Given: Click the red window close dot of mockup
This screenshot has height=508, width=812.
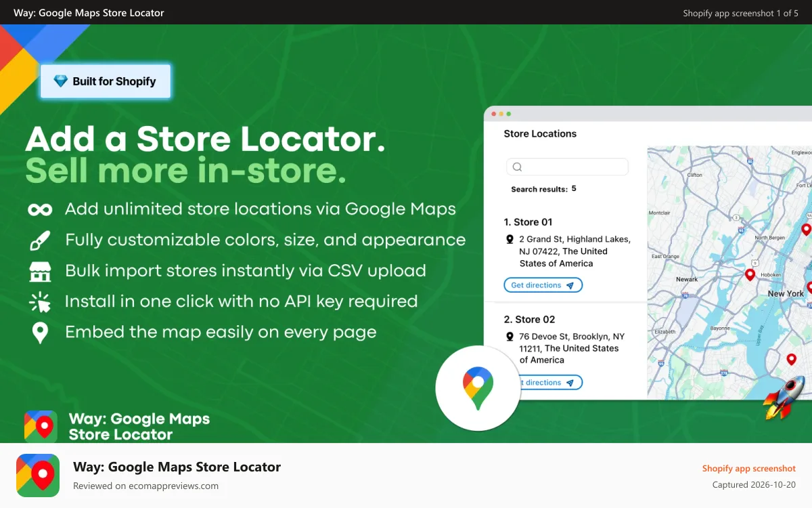Looking at the screenshot, I should 494,114.
